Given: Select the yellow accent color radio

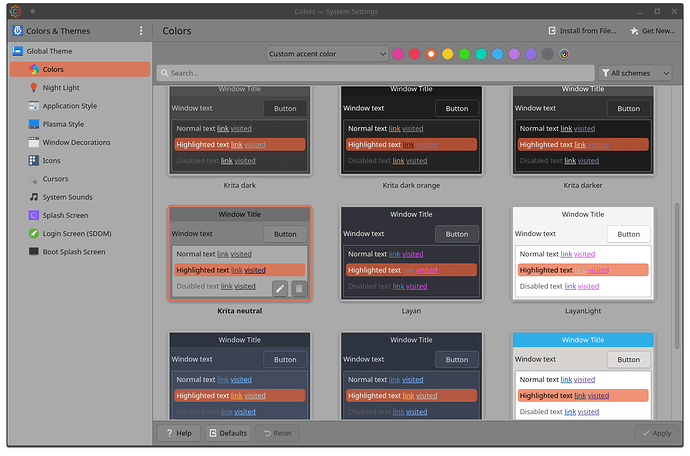Looking at the screenshot, I should tap(448, 54).
